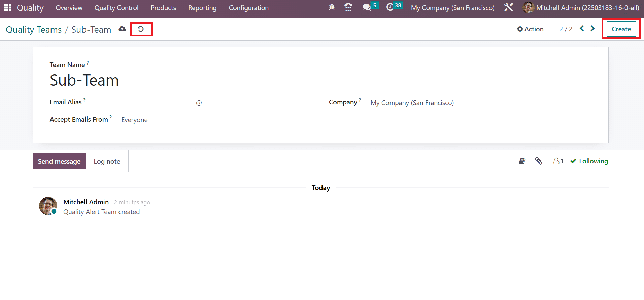Click the Team Name field Sub-Team
This screenshot has width=644, height=300.
pos(84,80)
